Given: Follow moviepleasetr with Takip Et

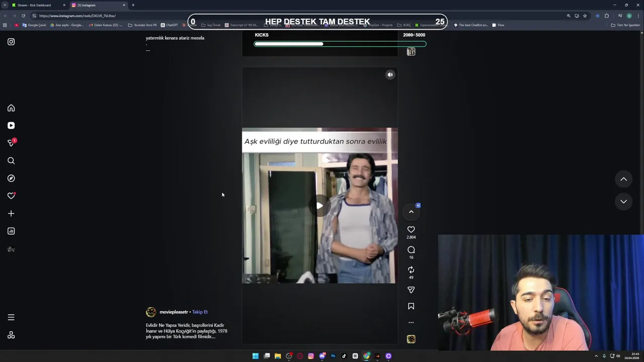Looking at the screenshot, I should tap(200, 312).
